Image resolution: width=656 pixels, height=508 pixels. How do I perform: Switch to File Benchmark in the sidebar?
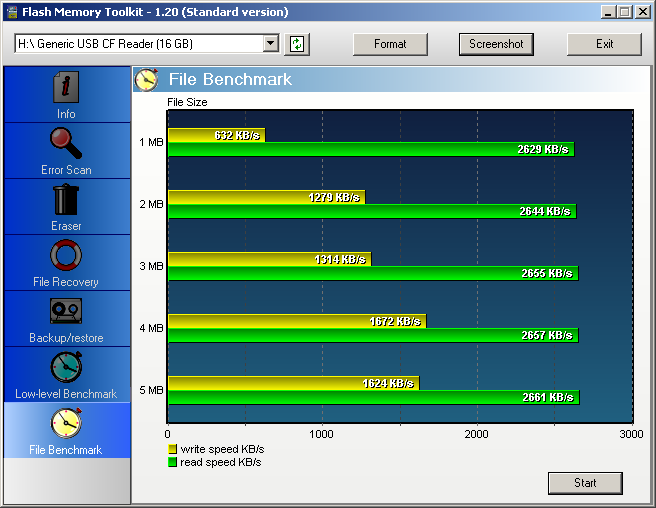coord(66,425)
